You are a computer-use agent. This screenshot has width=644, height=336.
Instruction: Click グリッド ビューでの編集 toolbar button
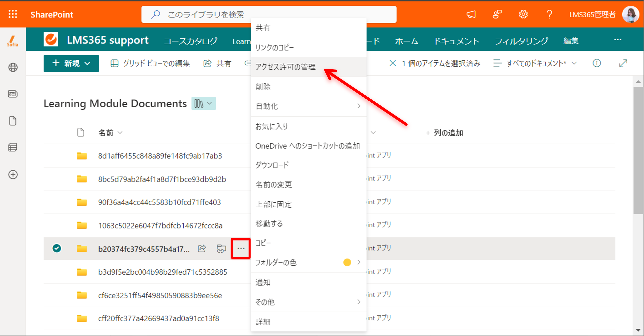click(150, 63)
